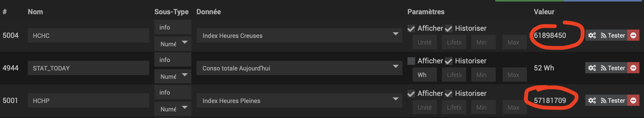Image resolution: width=644 pixels, height=118 pixels.
Task: Click the Wh unit field for STAT_TODAY
Action: (x=424, y=75)
